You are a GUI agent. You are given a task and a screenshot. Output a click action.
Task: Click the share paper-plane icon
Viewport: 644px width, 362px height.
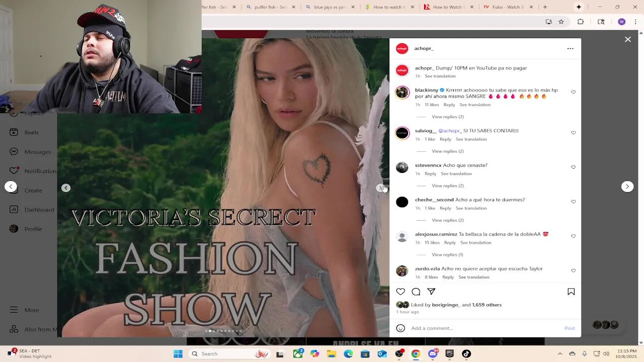pos(431,292)
